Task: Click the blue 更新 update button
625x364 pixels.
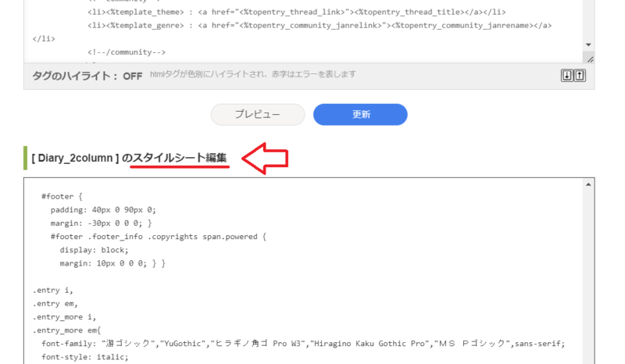Action: click(360, 114)
